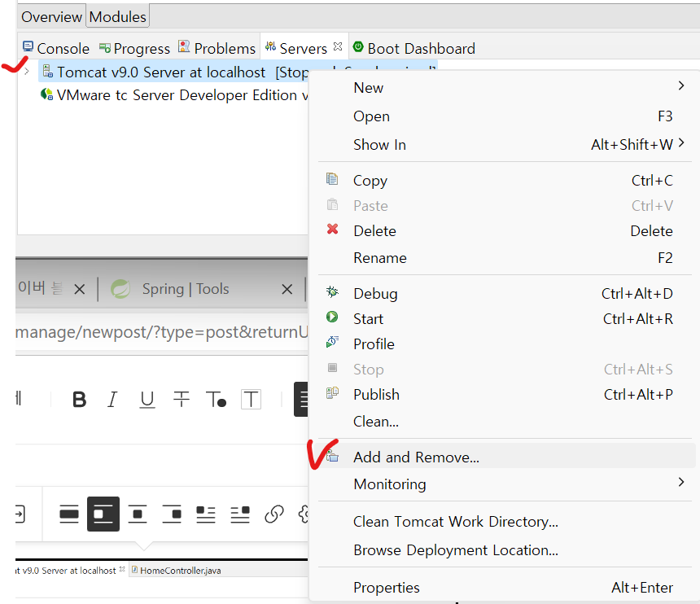Toggle underline formatting in editor
700x604 pixels.
(x=147, y=400)
